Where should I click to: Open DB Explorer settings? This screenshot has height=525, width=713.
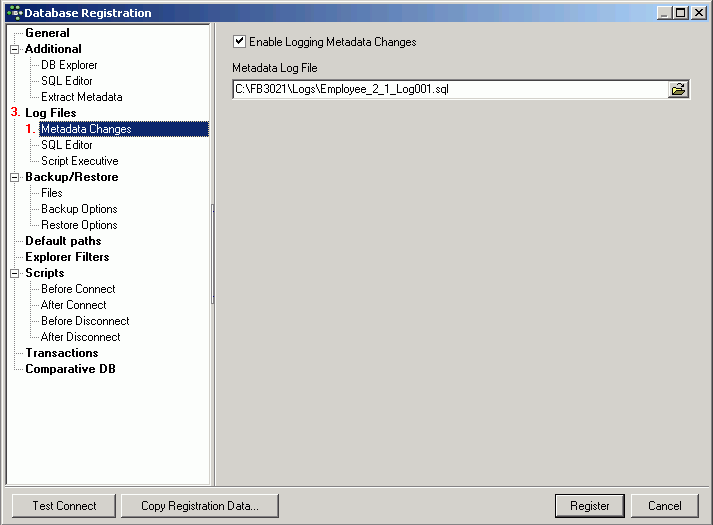click(69, 65)
